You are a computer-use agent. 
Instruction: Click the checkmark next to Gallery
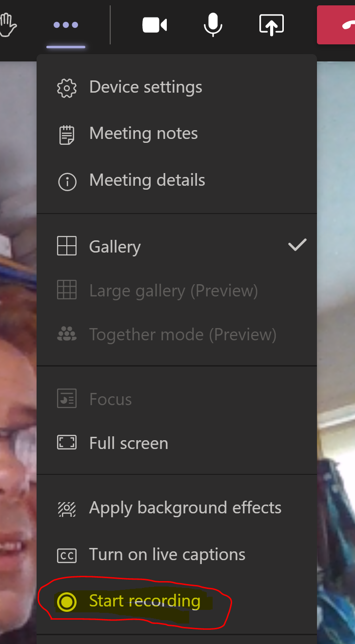click(297, 245)
